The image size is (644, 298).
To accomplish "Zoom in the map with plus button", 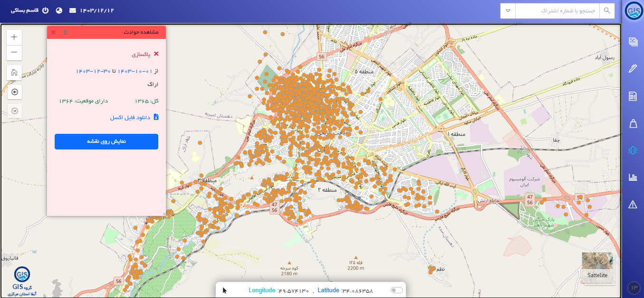I will (x=14, y=37).
